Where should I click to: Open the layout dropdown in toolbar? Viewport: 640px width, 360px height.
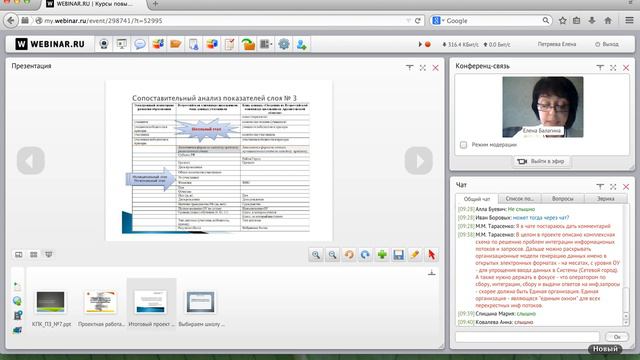pyautogui.click(x=266, y=44)
